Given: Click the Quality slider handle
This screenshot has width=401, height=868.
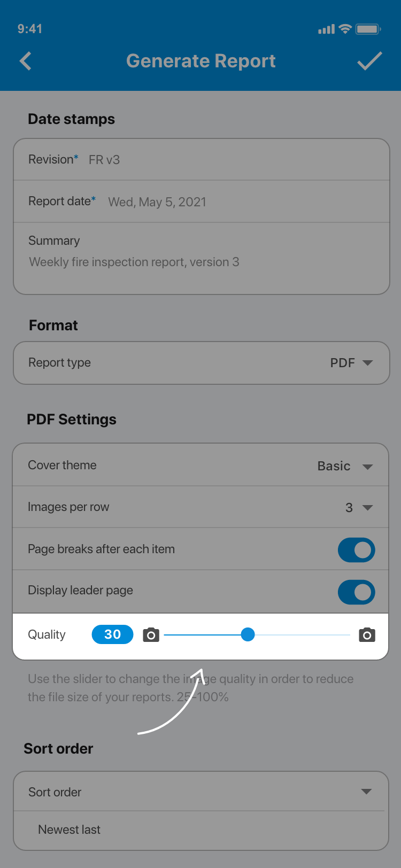Looking at the screenshot, I should tap(248, 634).
